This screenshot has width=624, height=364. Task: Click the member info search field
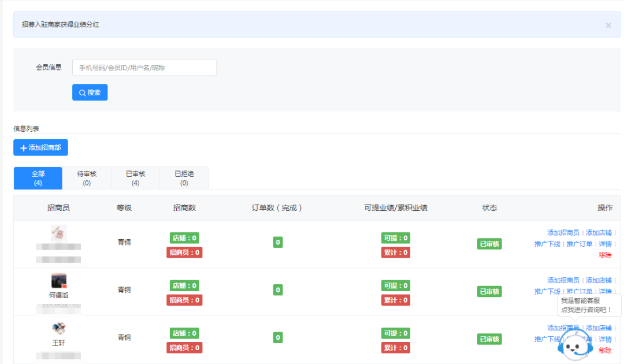click(144, 68)
